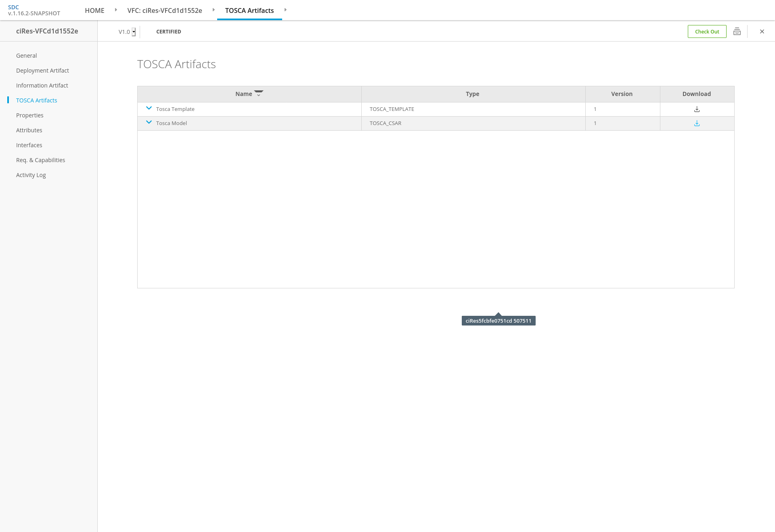
Task: Expand the Tosca Template row chevron
Action: [x=149, y=108]
